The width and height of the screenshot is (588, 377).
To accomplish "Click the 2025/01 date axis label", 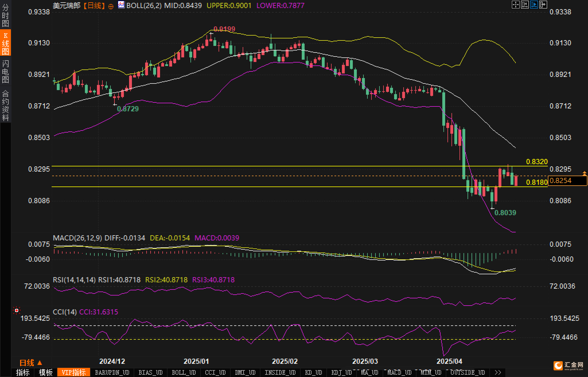I will 196,361.
